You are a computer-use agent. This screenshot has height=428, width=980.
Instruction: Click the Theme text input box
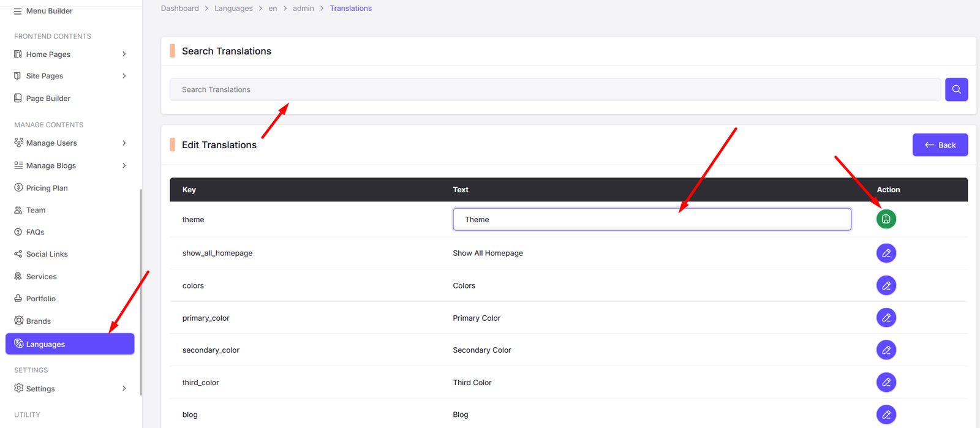(651, 220)
